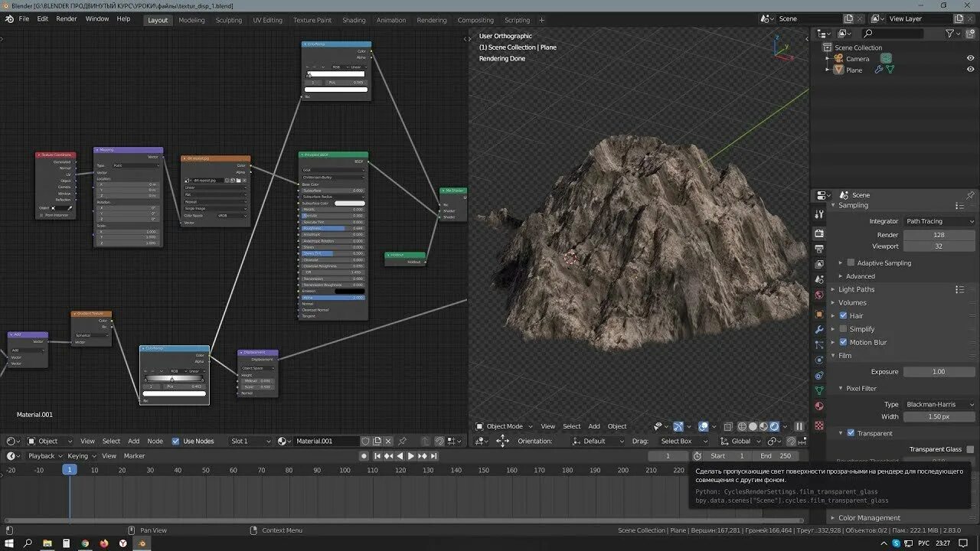Pause the viewport render preview
Screen dimensions: 980x551
[799, 426]
